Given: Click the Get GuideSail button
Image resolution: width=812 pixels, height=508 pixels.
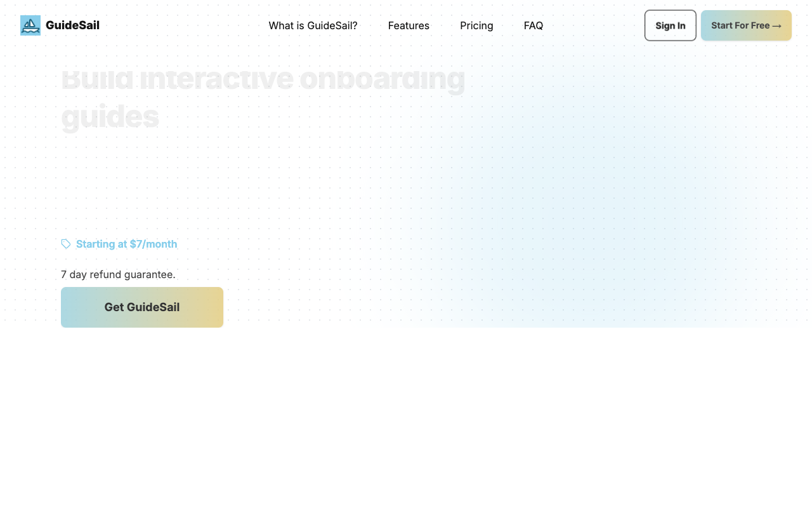Looking at the screenshot, I should tap(142, 307).
